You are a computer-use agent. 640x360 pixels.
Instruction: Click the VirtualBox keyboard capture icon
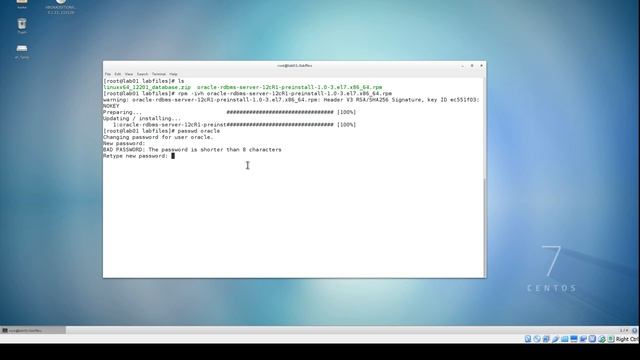tap(611, 339)
